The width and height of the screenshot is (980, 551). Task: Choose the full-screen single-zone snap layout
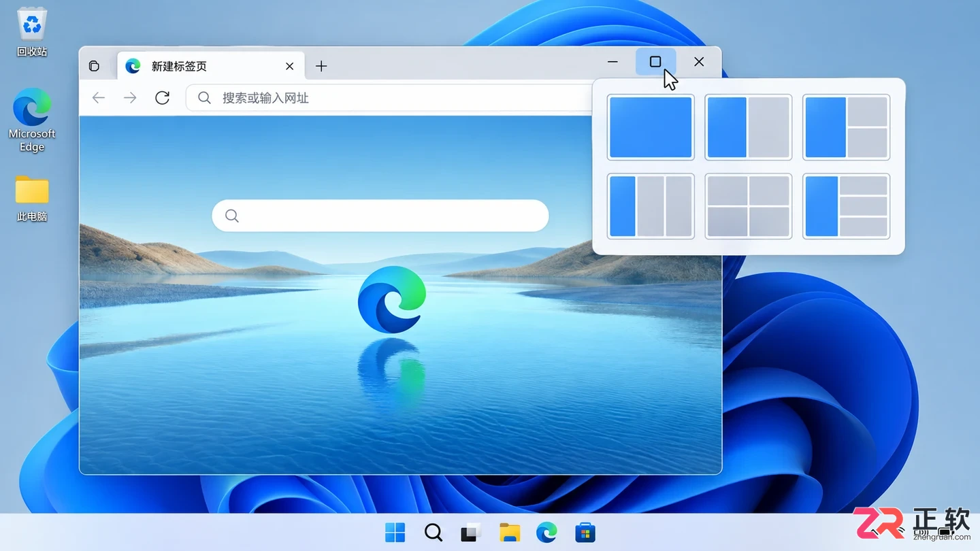pyautogui.click(x=651, y=127)
